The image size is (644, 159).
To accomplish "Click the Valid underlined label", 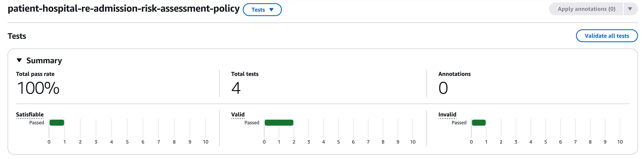I will coord(238,115).
